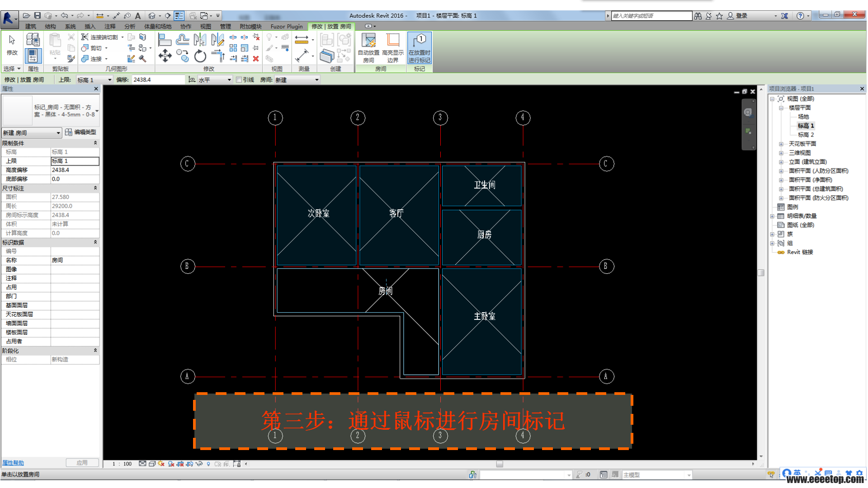Open Level 2 floor plan in browser
868x488 pixels.
point(806,135)
